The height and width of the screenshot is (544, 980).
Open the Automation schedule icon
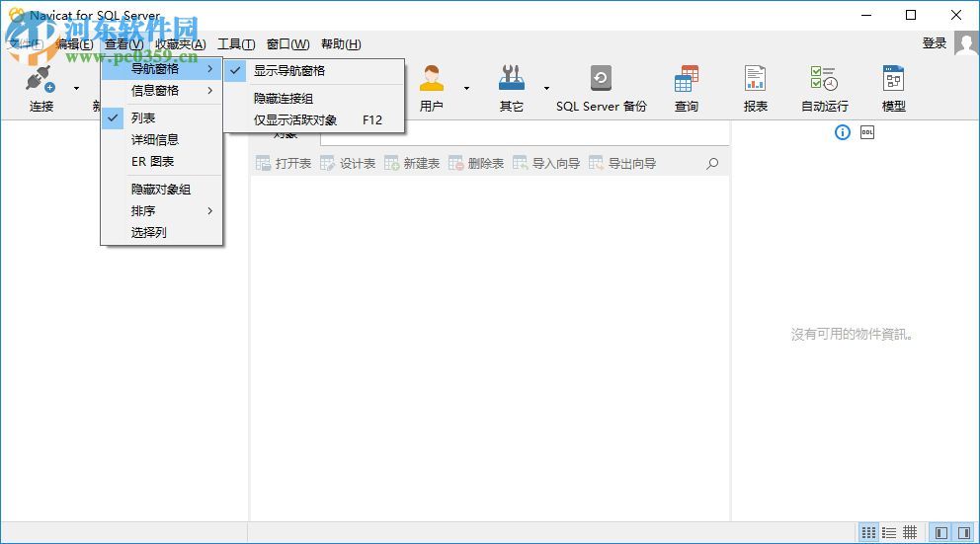click(824, 78)
